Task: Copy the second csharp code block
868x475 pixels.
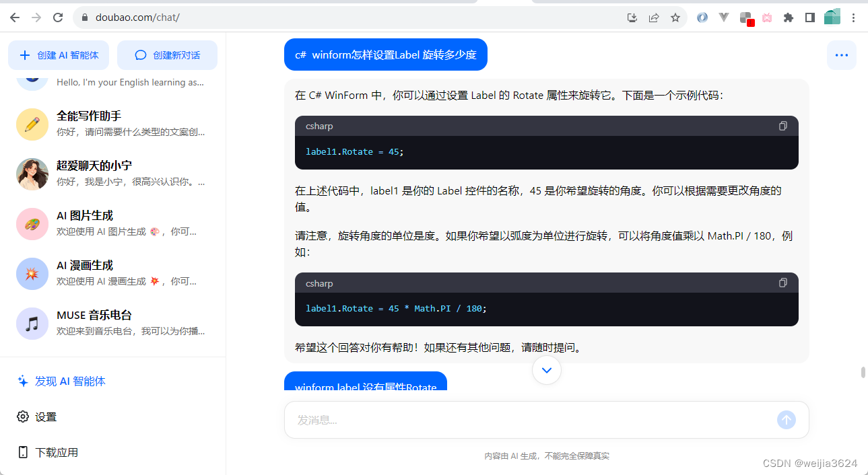Action: (x=782, y=283)
